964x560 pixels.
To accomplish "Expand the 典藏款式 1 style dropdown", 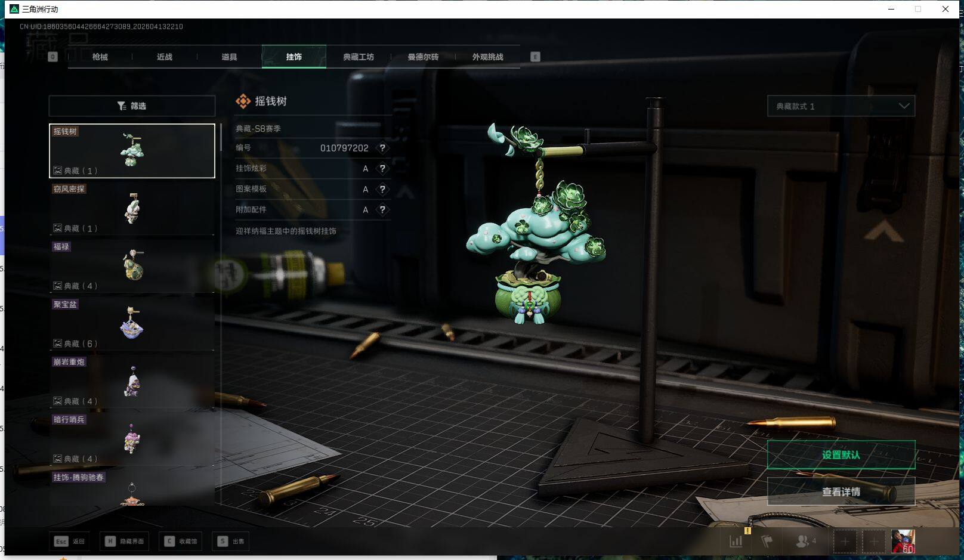I will pos(841,106).
